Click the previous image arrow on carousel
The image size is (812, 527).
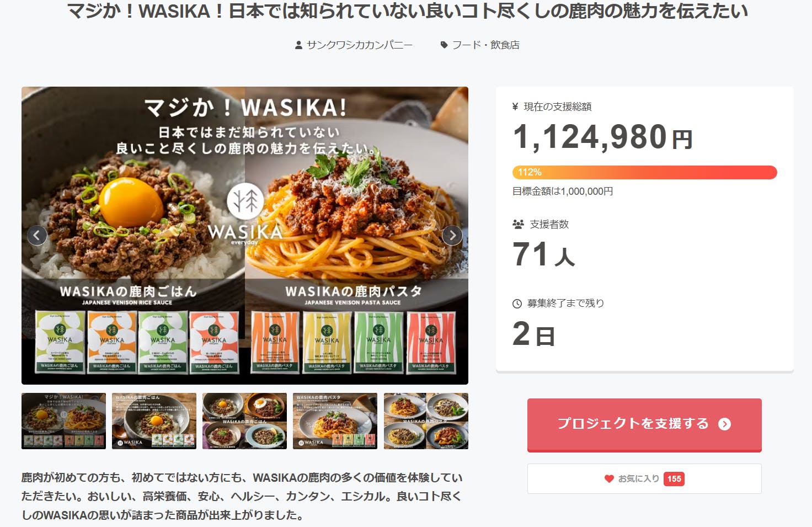coord(37,236)
